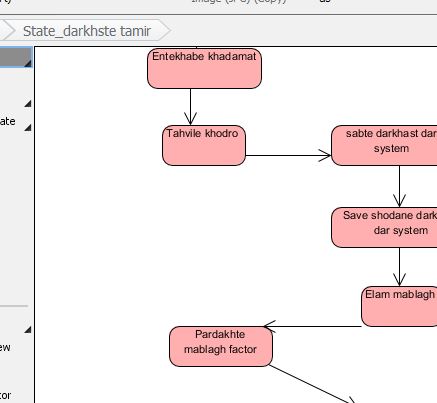Screen dimensions: 437x403
Task: Select transition from Tahvile khodro to sabte darkhast
Action: (x=288, y=155)
